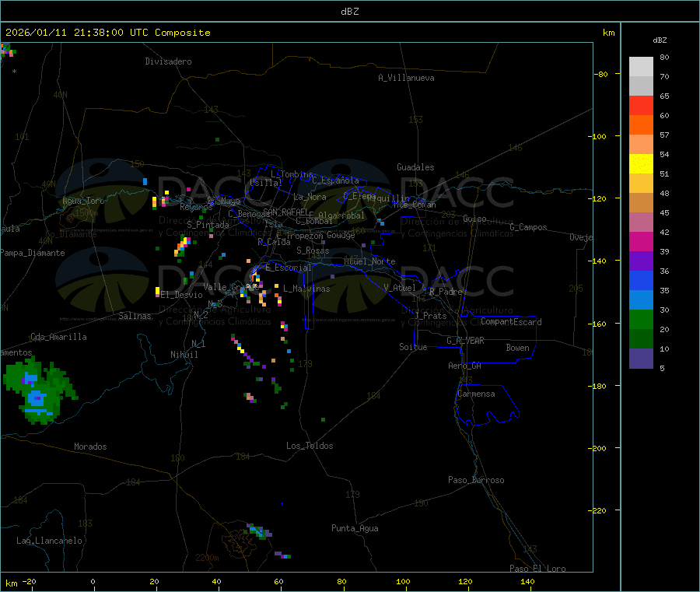This screenshot has width=700, height=592.
Task: Click the 'Nihuil' map label
Action: [184, 355]
